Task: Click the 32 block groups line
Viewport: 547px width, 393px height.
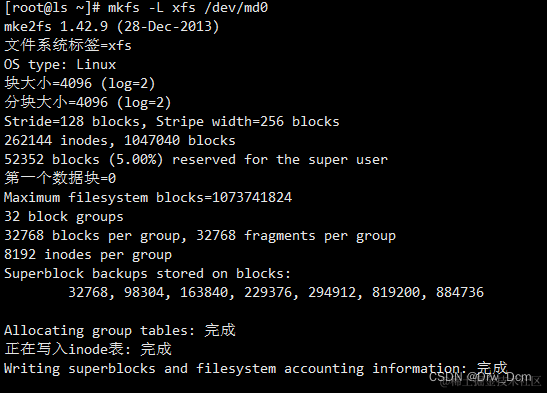Action: 64,217
